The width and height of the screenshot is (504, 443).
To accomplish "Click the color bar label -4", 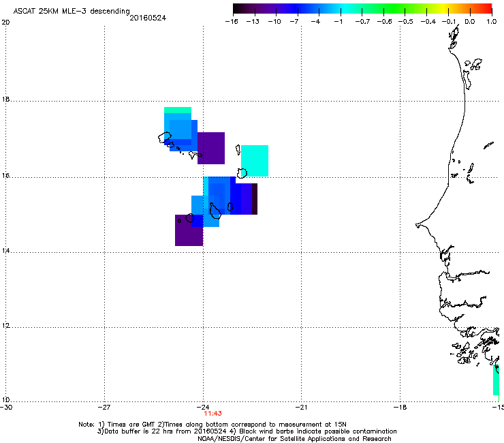I will [x=315, y=22].
